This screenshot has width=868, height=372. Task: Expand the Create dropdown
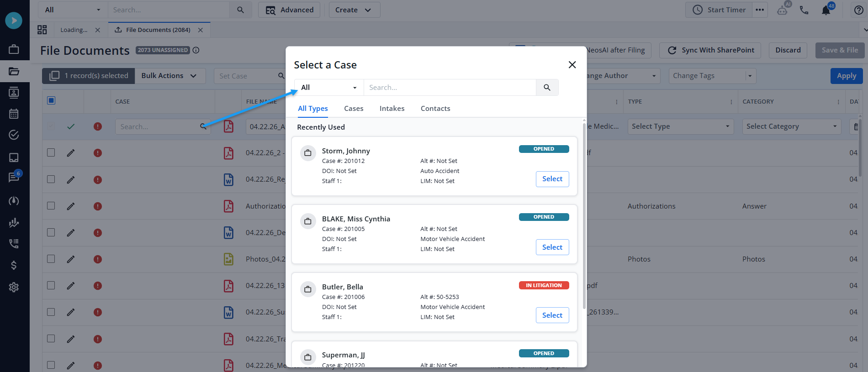[x=354, y=10]
